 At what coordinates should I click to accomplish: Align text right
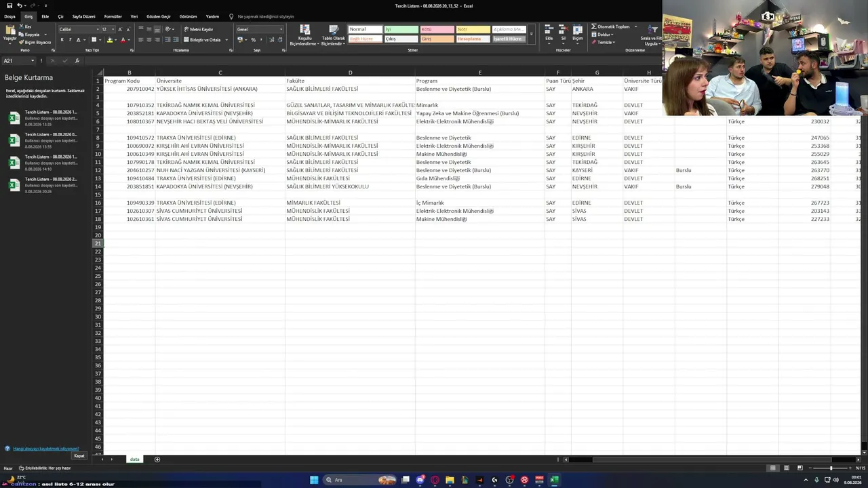[x=157, y=40]
